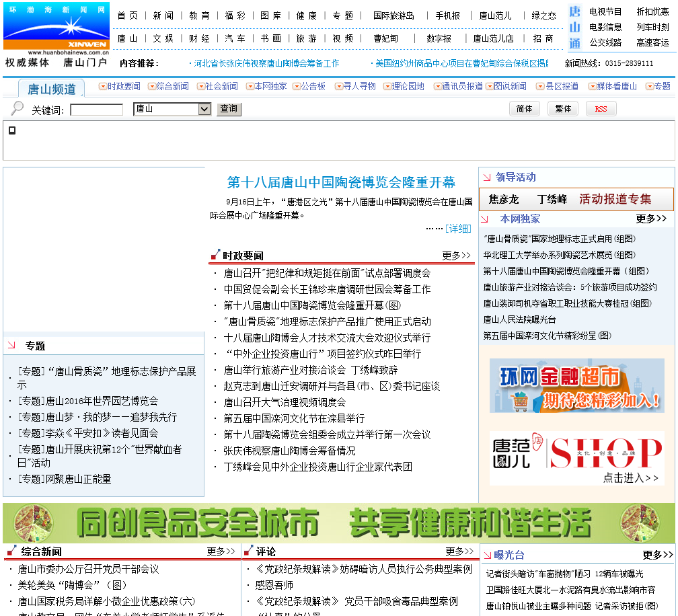Click the red arrow icon beside 领导活动
The height and width of the screenshot is (616, 678).
pyautogui.click(x=487, y=178)
